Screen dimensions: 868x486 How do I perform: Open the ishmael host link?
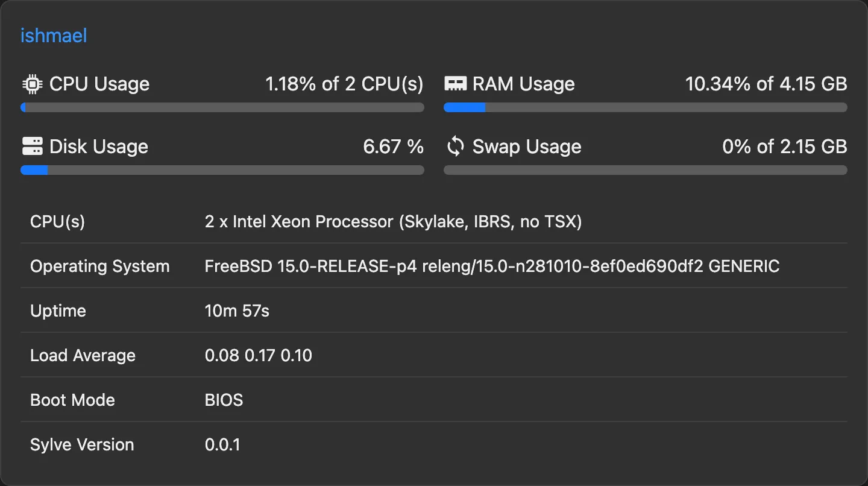54,36
